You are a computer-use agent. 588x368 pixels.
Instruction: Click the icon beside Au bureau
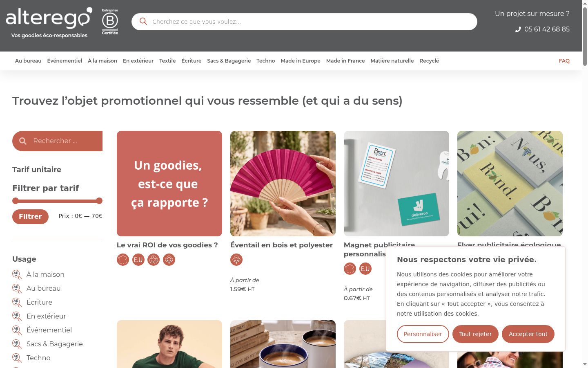click(x=17, y=288)
